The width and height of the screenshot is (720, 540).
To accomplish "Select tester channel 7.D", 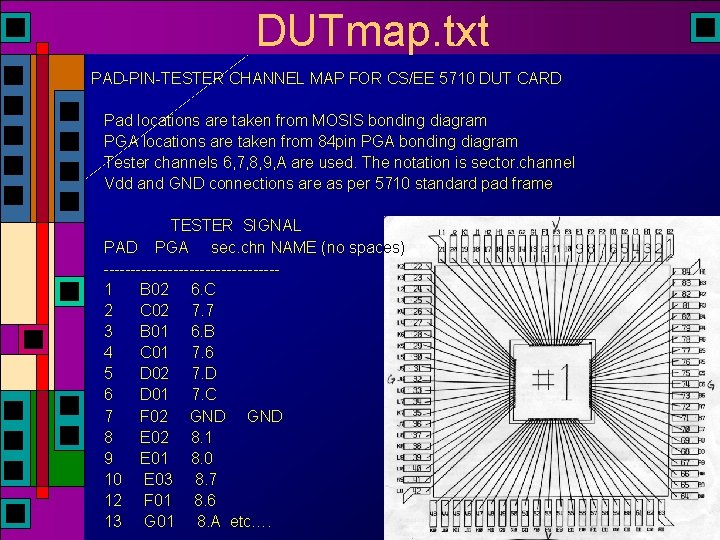I will [204, 373].
